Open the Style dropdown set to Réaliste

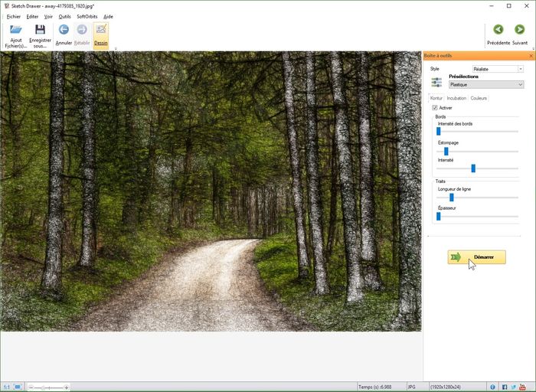tap(498, 69)
